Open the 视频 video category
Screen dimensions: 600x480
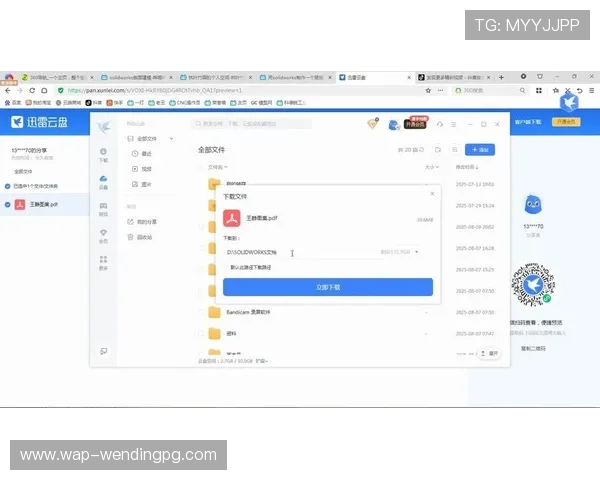tap(146, 169)
